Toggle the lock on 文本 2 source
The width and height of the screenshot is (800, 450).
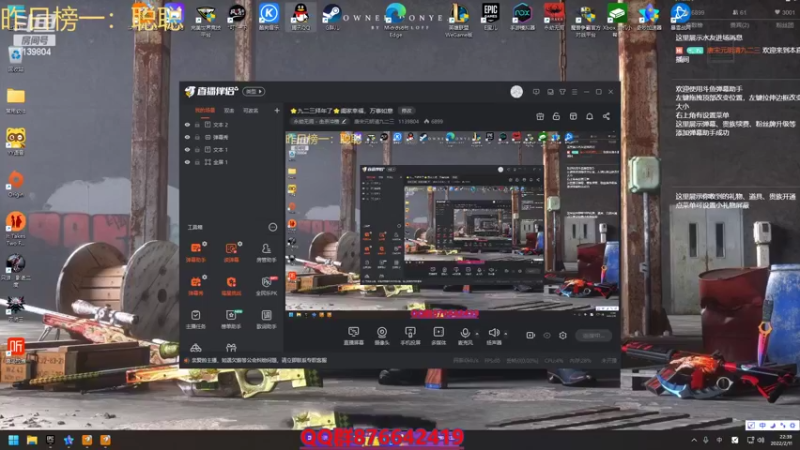tap(197, 124)
